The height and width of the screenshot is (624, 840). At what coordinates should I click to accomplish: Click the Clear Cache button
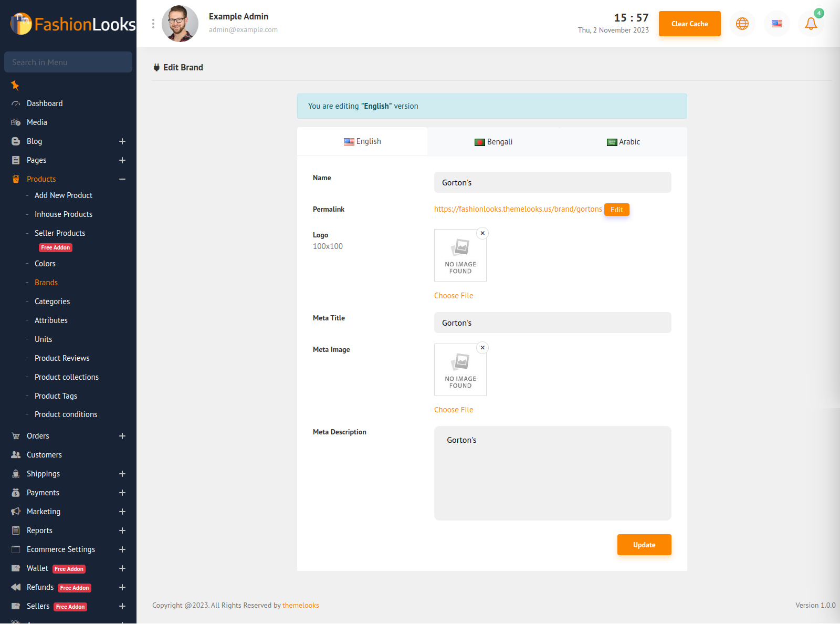[689, 24]
